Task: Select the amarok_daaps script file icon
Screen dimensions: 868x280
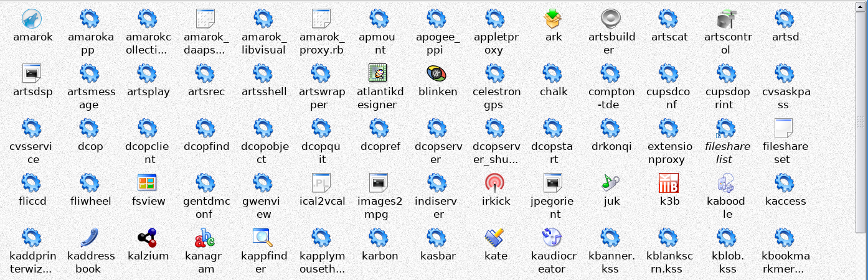Action: pos(205,19)
